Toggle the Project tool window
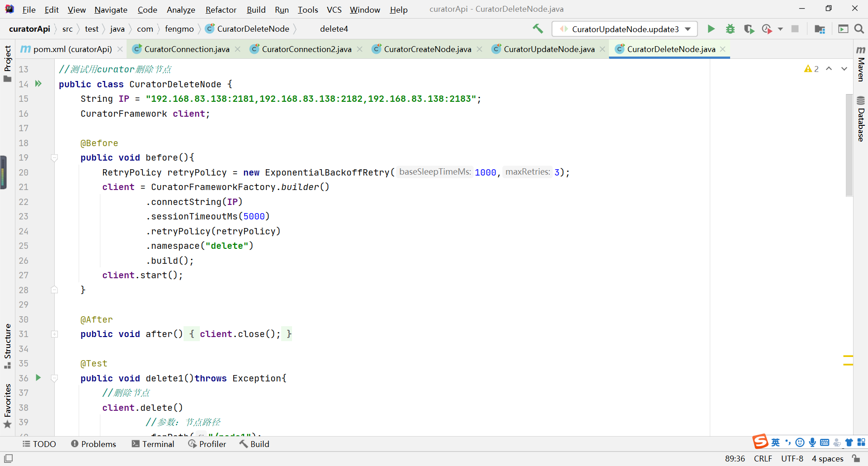Screen dimensions: 868x466 [7, 63]
